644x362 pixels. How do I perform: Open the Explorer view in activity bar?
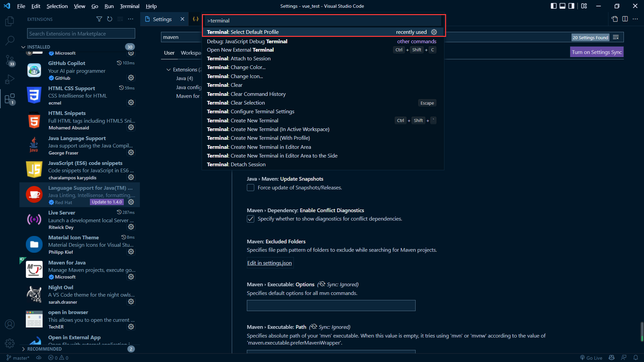10,21
